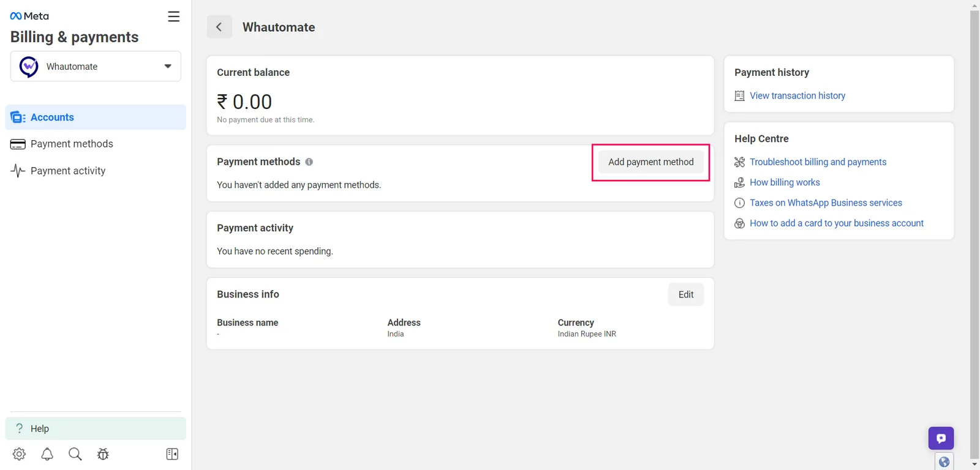Open settings gear icon
980x470 pixels.
click(19, 454)
